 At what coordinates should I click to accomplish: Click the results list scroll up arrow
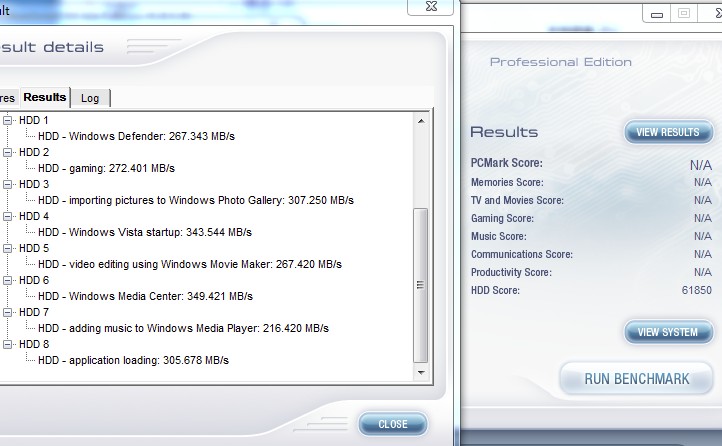[421, 121]
